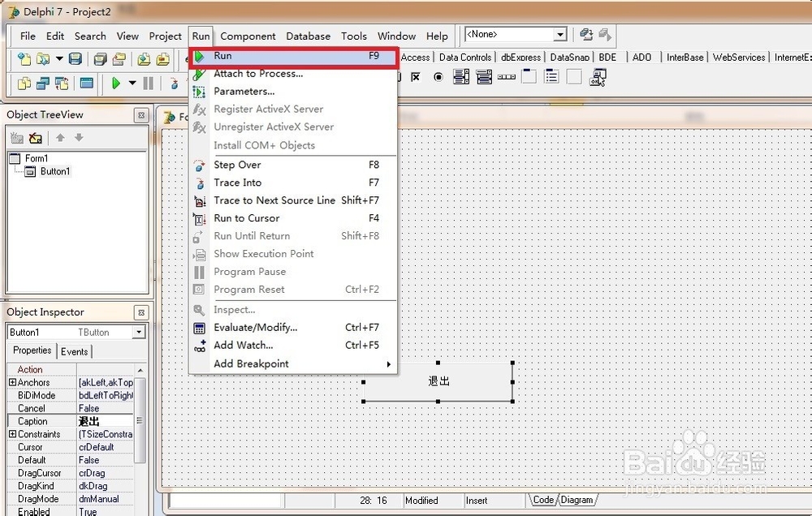The image size is (812, 516).
Task: Switch to the Properties tab in Object Inspector
Action: click(x=32, y=350)
